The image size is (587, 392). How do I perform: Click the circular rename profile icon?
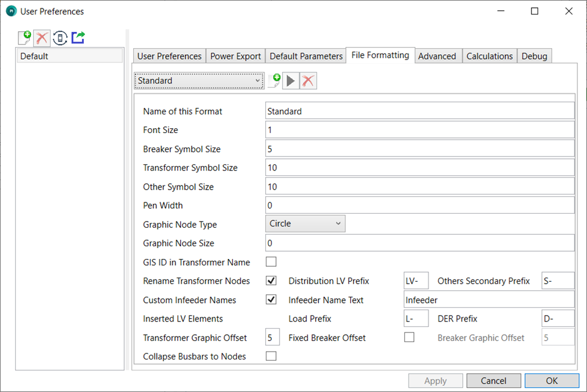(x=60, y=38)
